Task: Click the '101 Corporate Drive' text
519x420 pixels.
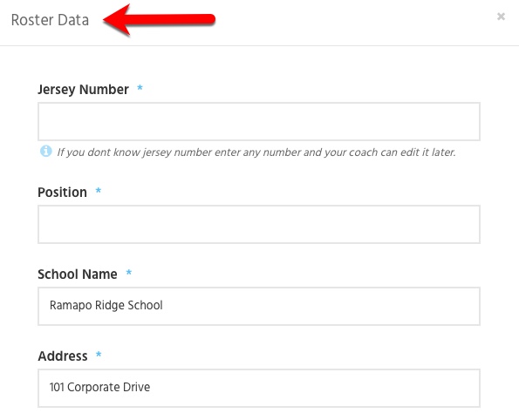Action: pos(99,387)
